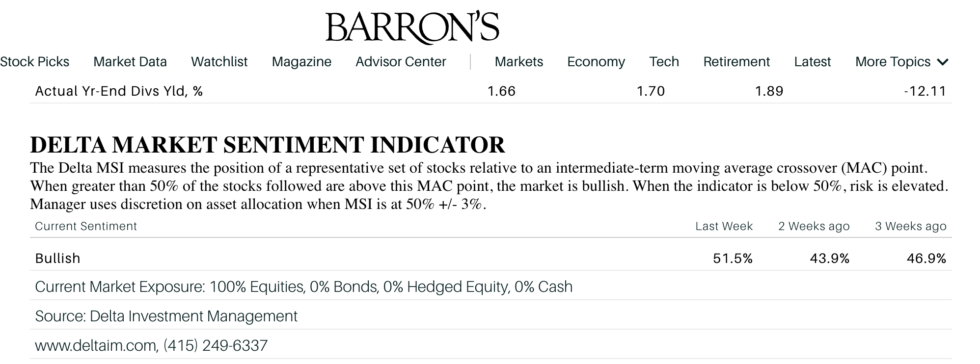Open the Stock Picks section
This screenshot has height=364, width=980.
coord(34,62)
